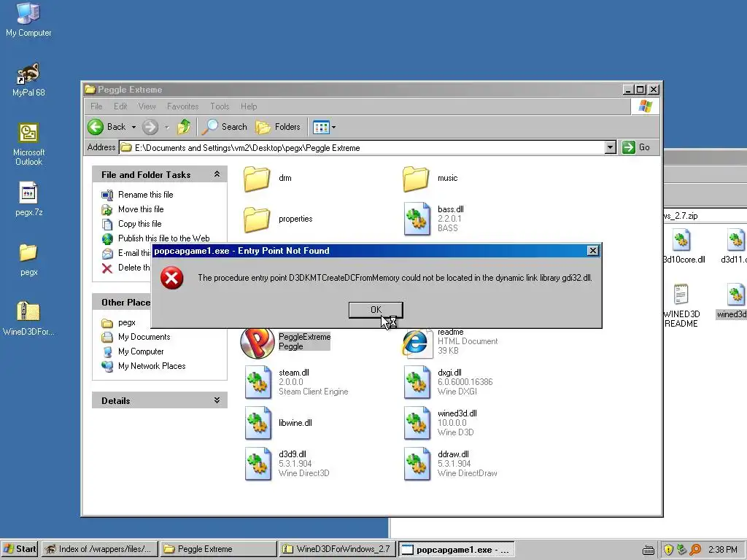This screenshot has height=560, width=747.
Task: Click the Forward arrow button
Action: tap(150, 127)
